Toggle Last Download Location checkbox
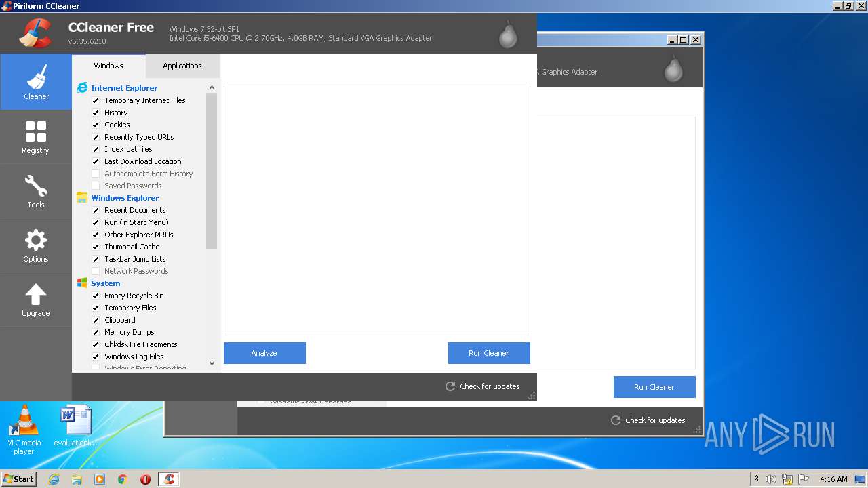This screenshot has width=868, height=488. point(96,161)
